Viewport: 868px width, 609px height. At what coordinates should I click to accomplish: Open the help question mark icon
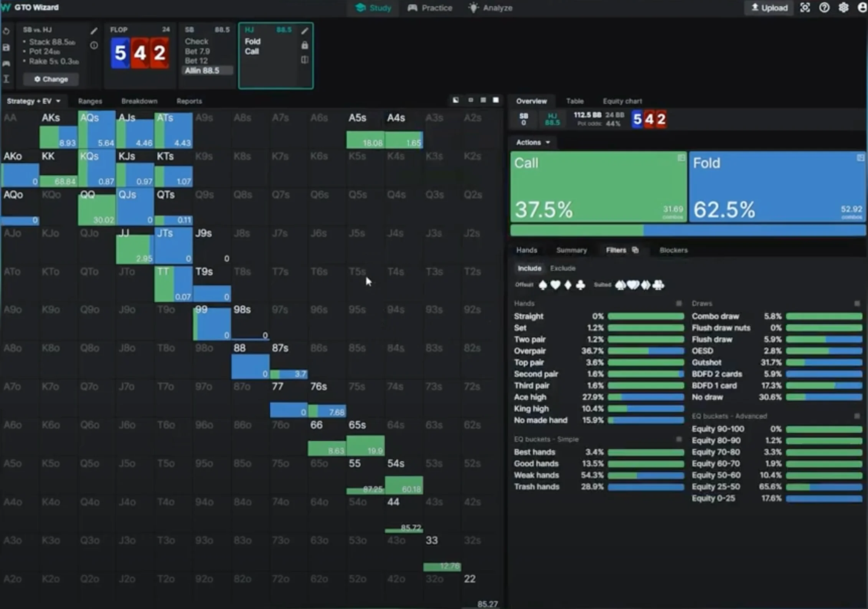(x=824, y=8)
